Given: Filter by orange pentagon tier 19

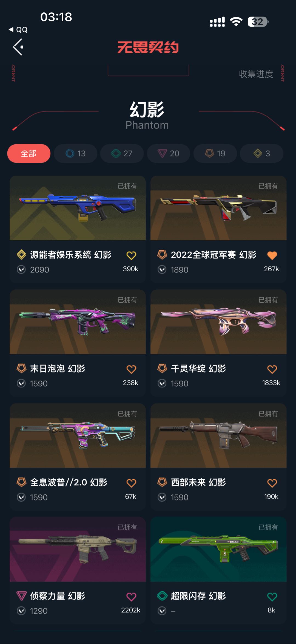Looking at the screenshot, I should click(x=215, y=153).
